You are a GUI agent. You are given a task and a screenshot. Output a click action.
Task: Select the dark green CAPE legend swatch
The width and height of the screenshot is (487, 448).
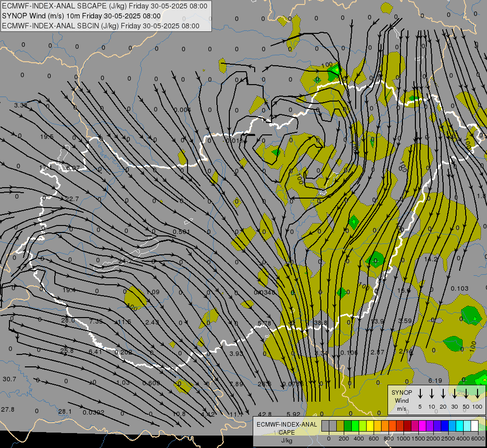point(348,426)
